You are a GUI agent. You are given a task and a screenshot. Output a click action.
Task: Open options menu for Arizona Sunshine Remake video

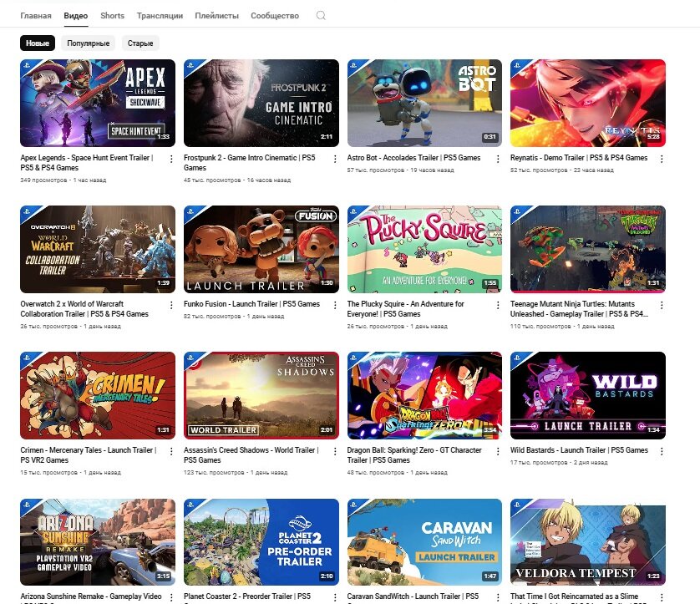pos(171,597)
